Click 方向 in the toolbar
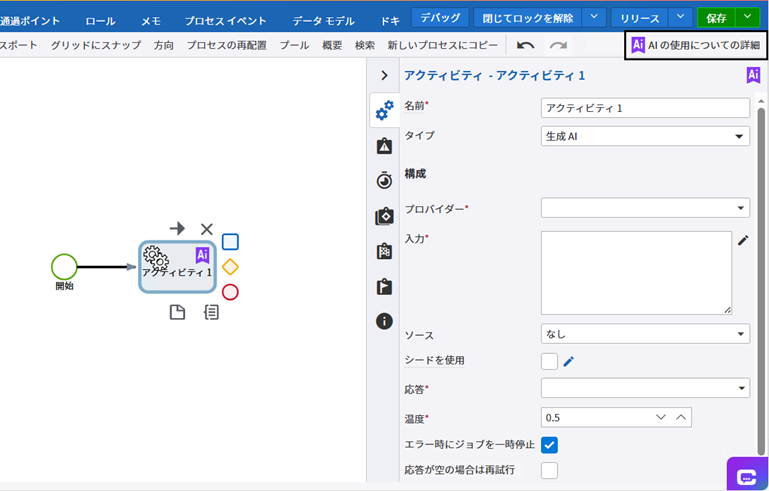 point(164,46)
